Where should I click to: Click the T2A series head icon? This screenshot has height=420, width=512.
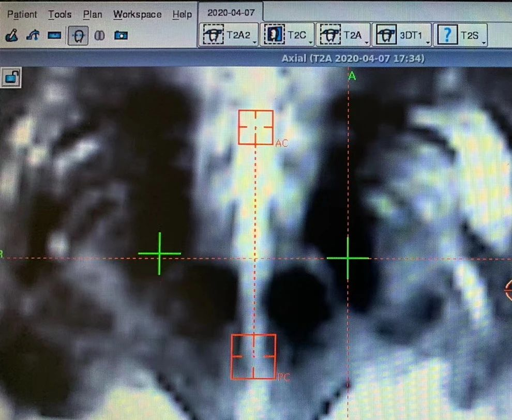pyautogui.click(x=330, y=34)
